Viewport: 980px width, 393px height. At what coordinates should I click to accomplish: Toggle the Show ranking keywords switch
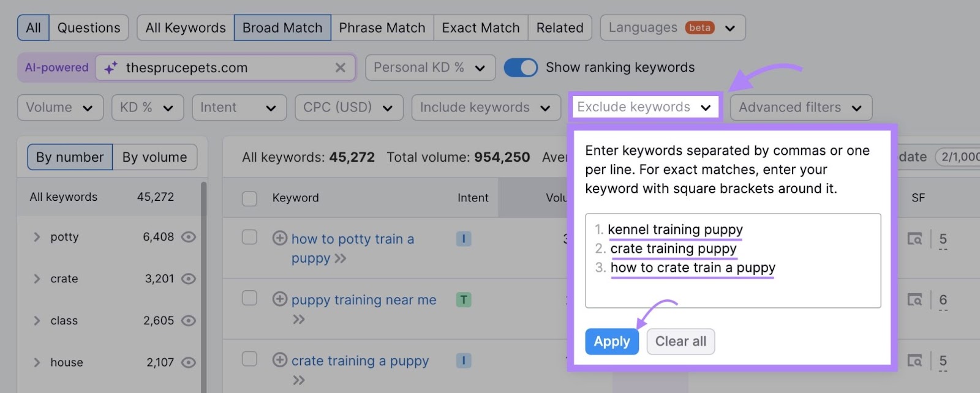[x=521, y=67]
